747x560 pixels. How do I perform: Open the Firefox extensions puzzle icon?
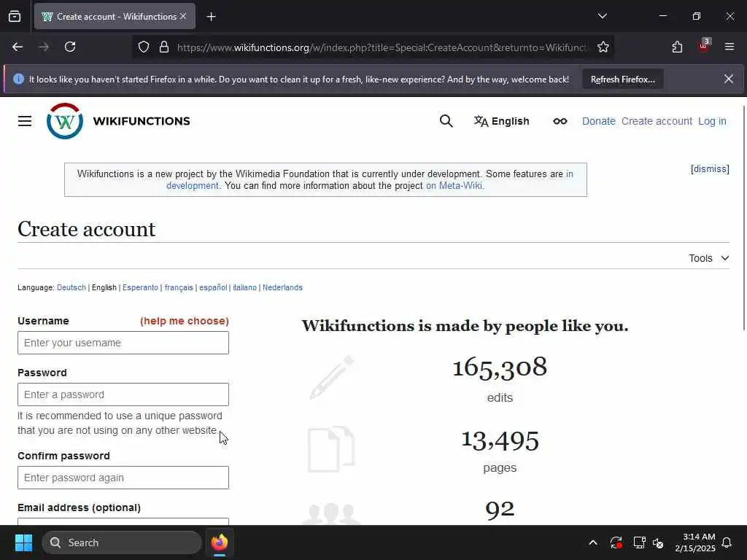677,47
